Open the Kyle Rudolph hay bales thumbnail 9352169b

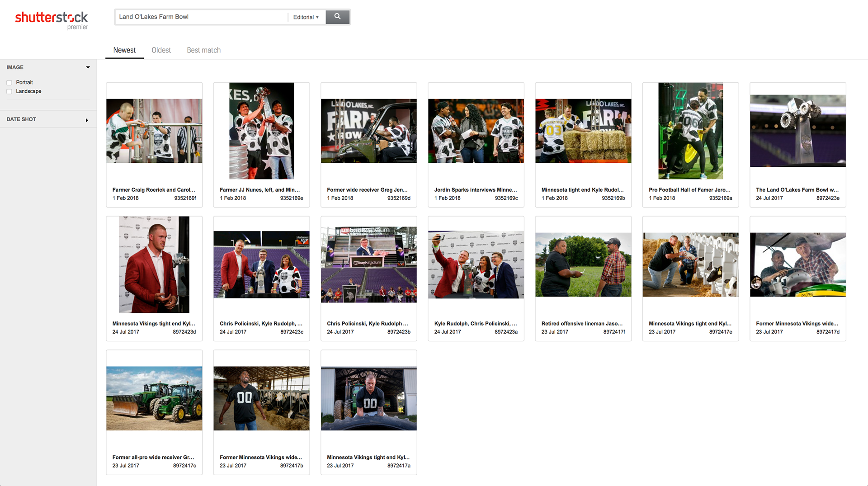[583, 131]
